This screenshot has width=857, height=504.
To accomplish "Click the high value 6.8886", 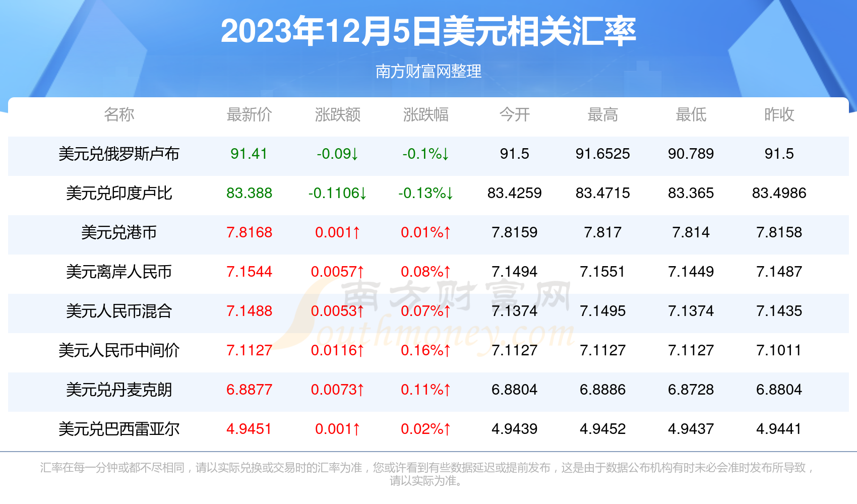I will [x=603, y=390].
